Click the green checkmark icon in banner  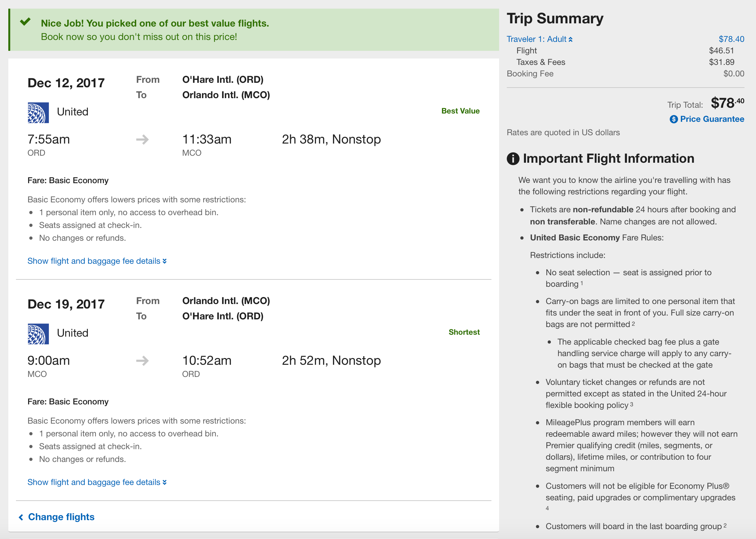(25, 22)
